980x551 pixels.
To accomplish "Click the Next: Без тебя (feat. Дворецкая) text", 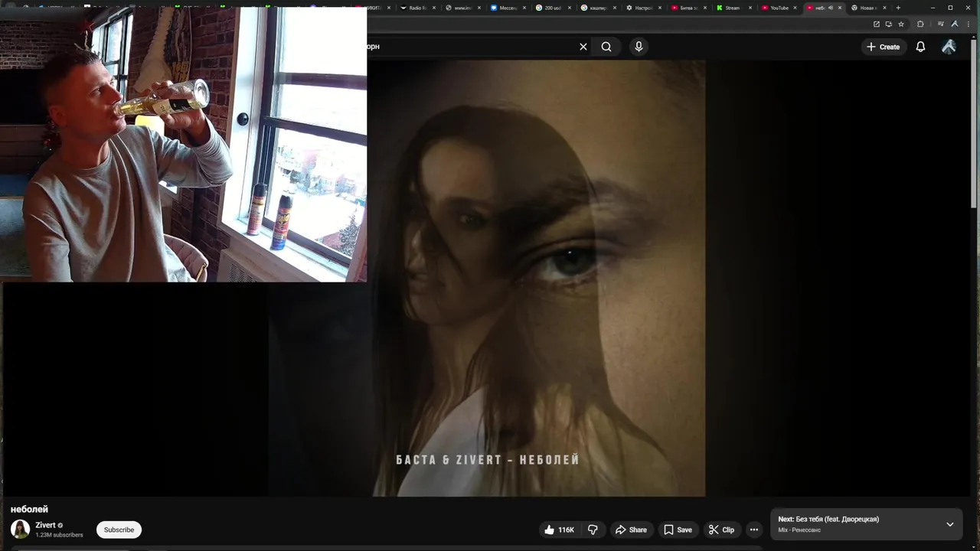I will coord(828,519).
